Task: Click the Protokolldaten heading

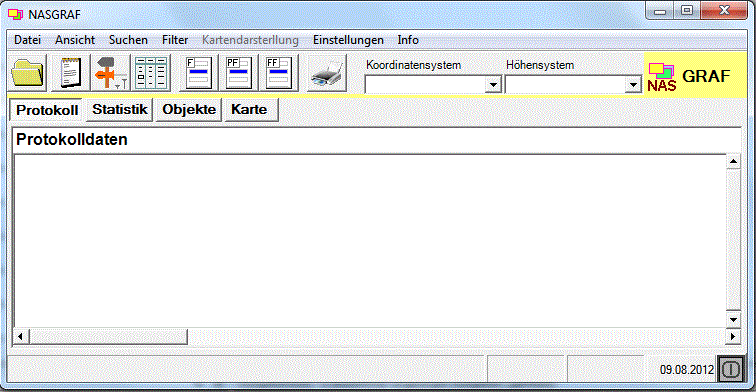Action: pyautogui.click(x=72, y=139)
